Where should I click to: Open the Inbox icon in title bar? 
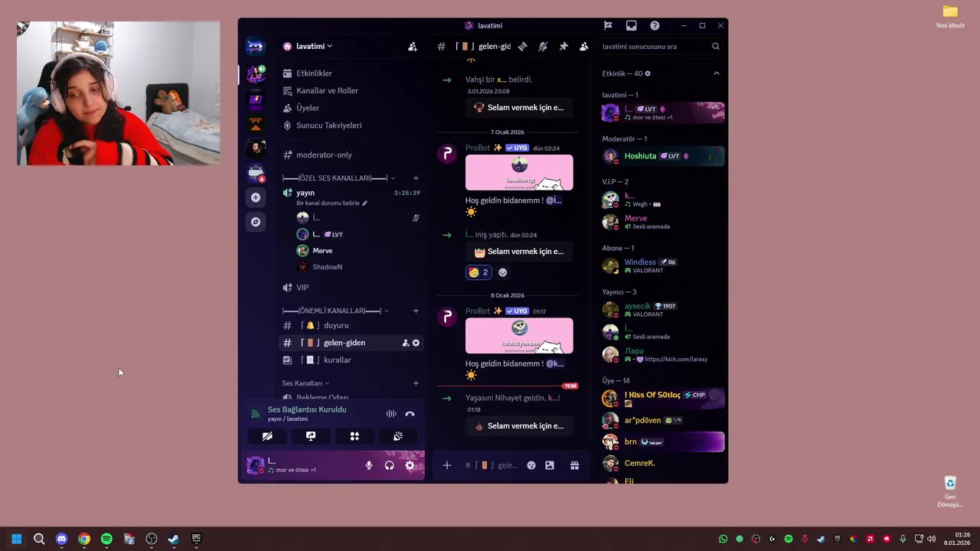pos(631,25)
